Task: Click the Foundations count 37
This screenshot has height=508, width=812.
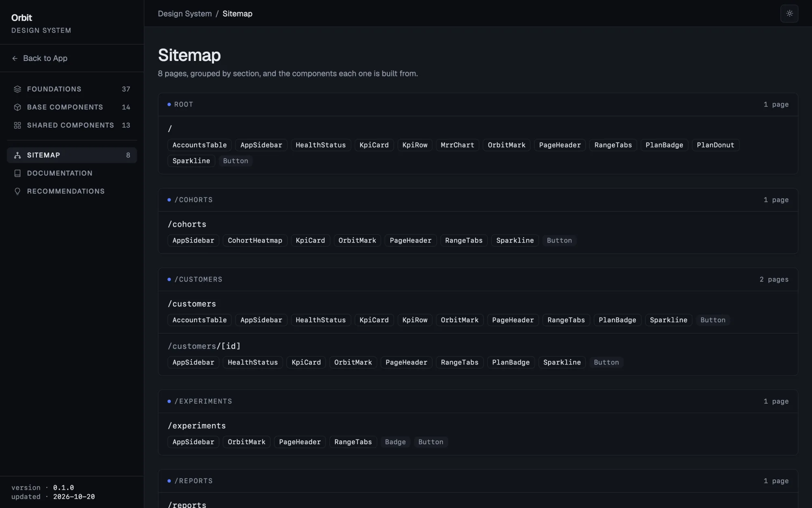Action: pyautogui.click(x=126, y=89)
